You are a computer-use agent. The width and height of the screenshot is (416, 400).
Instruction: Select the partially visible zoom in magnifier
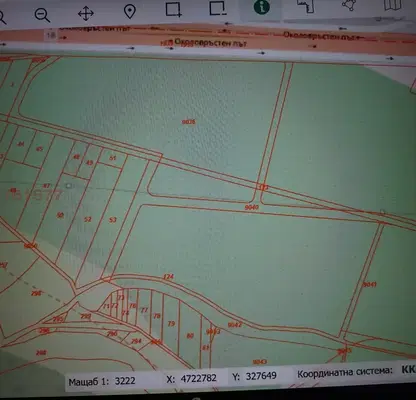coord(2,17)
